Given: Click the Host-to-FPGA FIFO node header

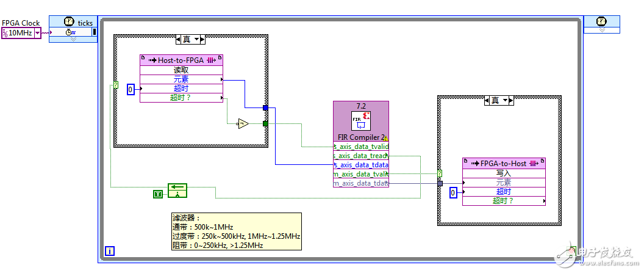Looking at the screenshot, I should 181,60.
